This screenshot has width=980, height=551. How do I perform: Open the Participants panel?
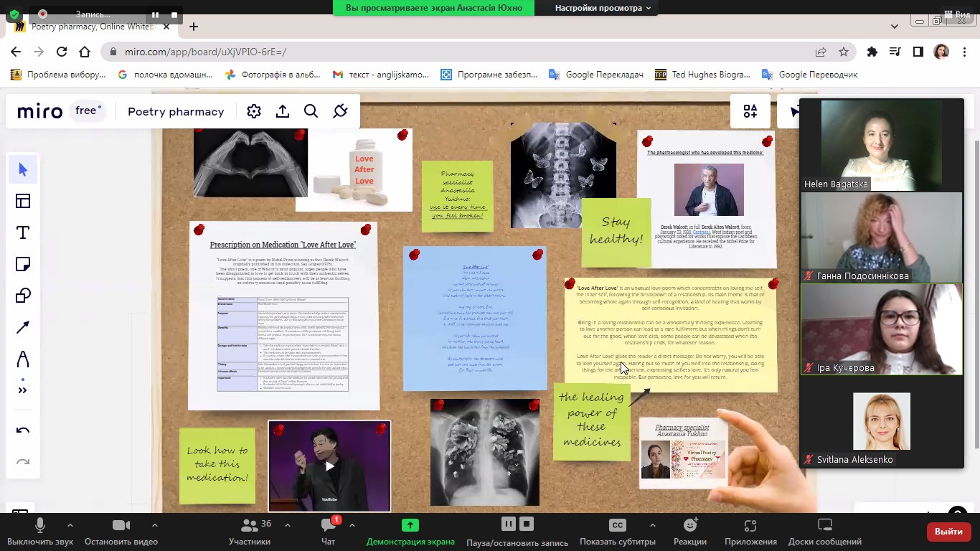pos(250,531)
